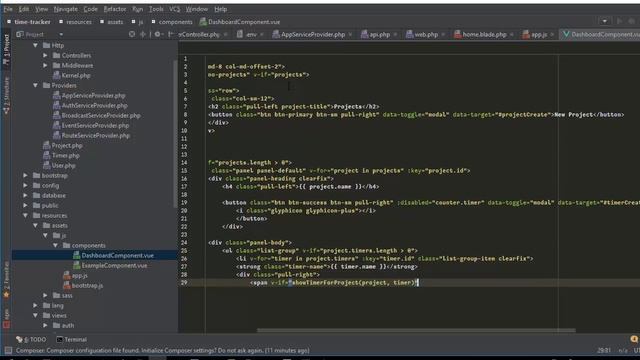
Task: Close the AppServiceProvider.php tab
Action: (x=350, y=35)
